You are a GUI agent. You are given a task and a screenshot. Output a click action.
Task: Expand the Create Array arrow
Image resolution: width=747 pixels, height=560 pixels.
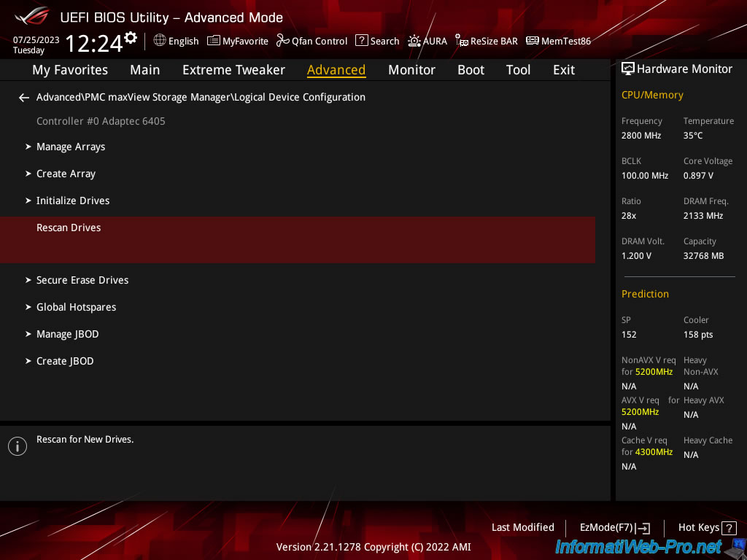tap(28, 174)
